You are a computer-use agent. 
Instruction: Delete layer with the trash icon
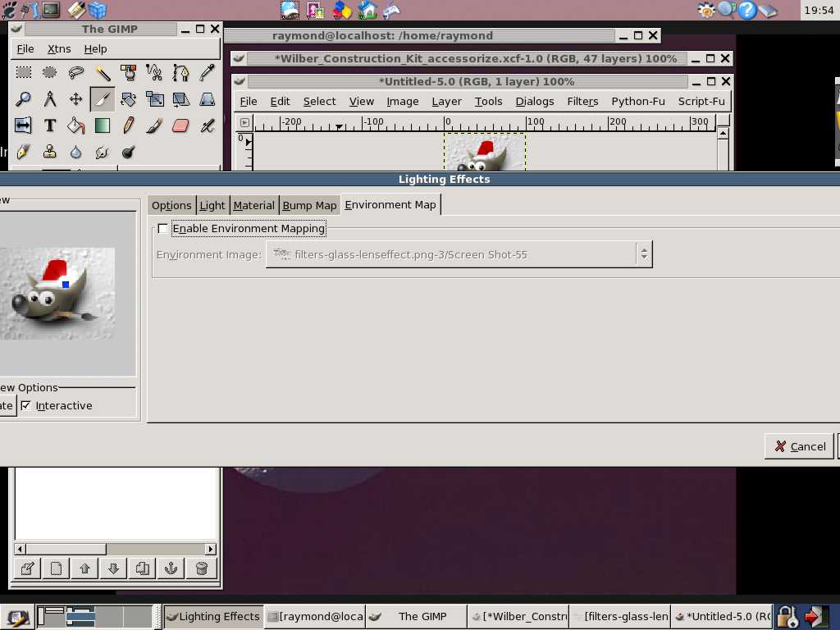202,568
